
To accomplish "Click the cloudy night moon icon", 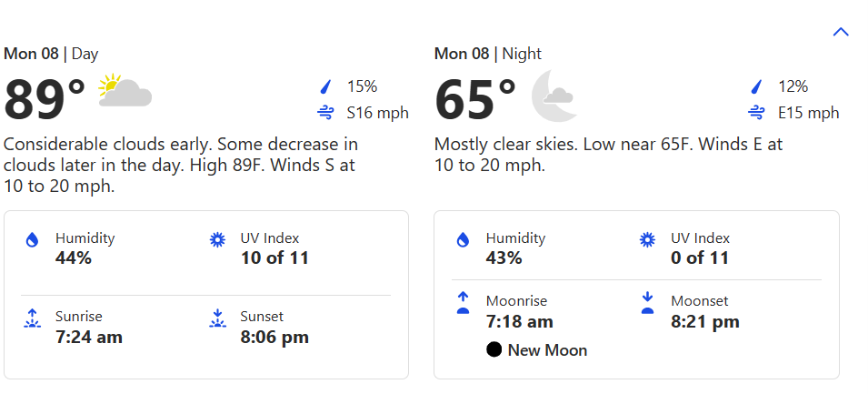I will tap(553, 96).
